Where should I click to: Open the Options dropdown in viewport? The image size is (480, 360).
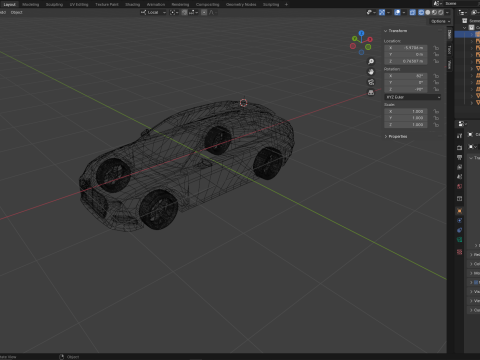coord(440,21)
